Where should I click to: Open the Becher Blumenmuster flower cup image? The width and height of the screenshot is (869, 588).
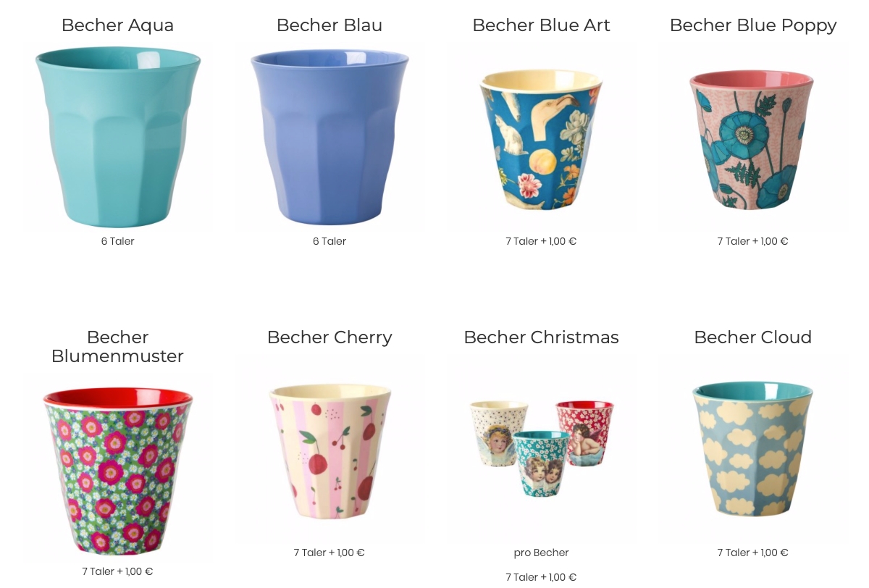[117, 468]
